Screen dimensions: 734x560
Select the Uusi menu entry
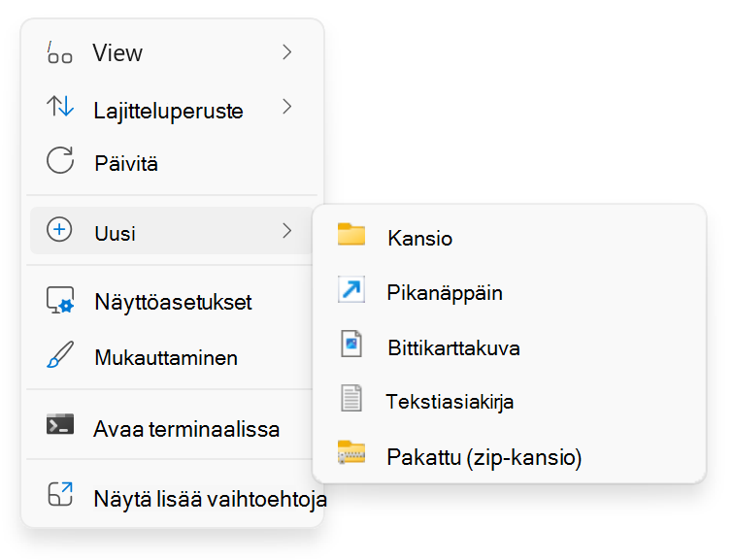pos(172,231)
